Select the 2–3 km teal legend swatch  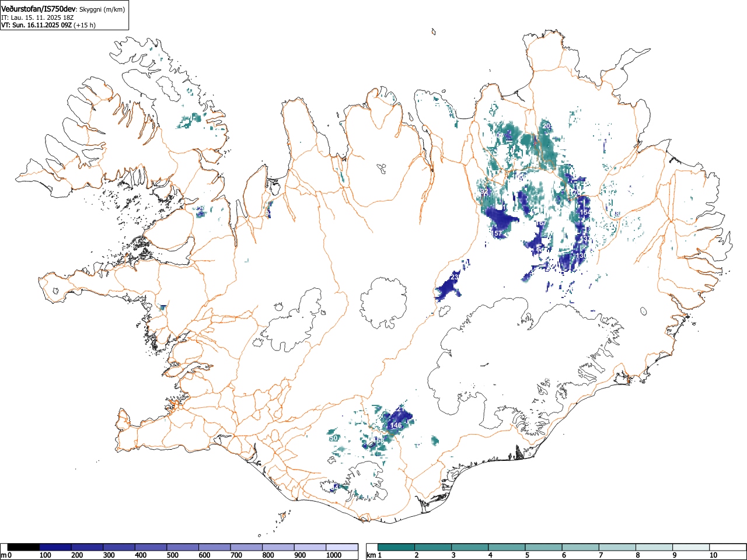point(433,547)
